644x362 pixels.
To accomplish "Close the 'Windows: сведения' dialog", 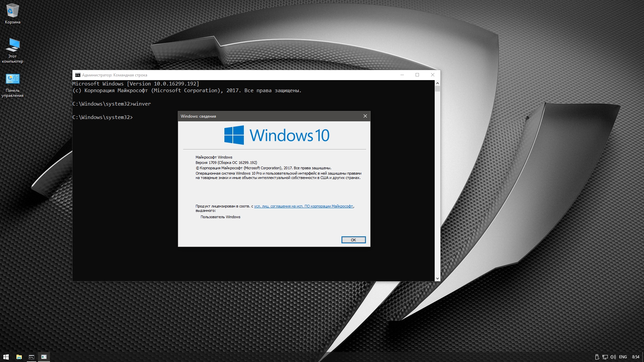I will (x=365, y=116).
